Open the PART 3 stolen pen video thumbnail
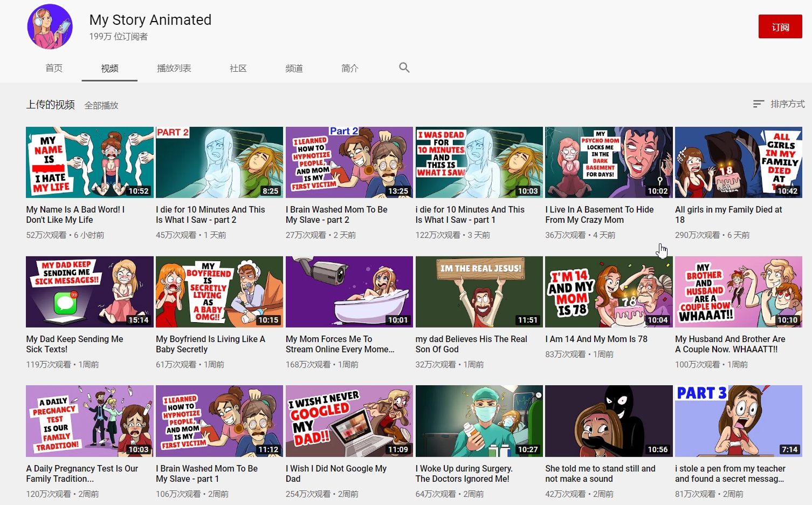Image resolution: width=812 pixels, height=505 pixels. [738, 421]
